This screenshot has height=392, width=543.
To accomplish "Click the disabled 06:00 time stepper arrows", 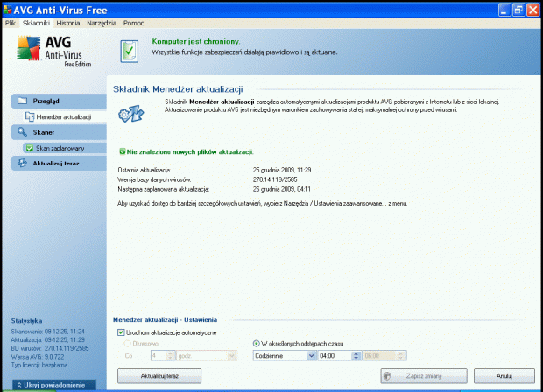I will point(401,355).
